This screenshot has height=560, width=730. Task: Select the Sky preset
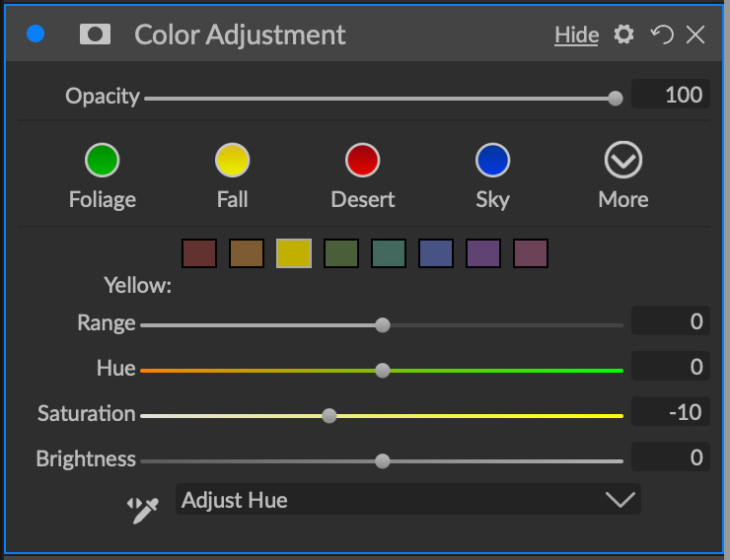pyautogui.click(x=492, y=160)
